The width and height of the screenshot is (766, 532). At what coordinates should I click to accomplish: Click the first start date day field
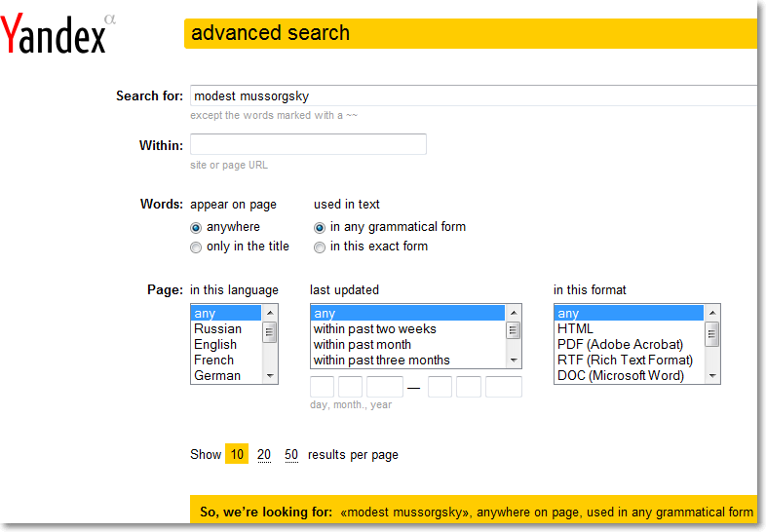(322, 387)
